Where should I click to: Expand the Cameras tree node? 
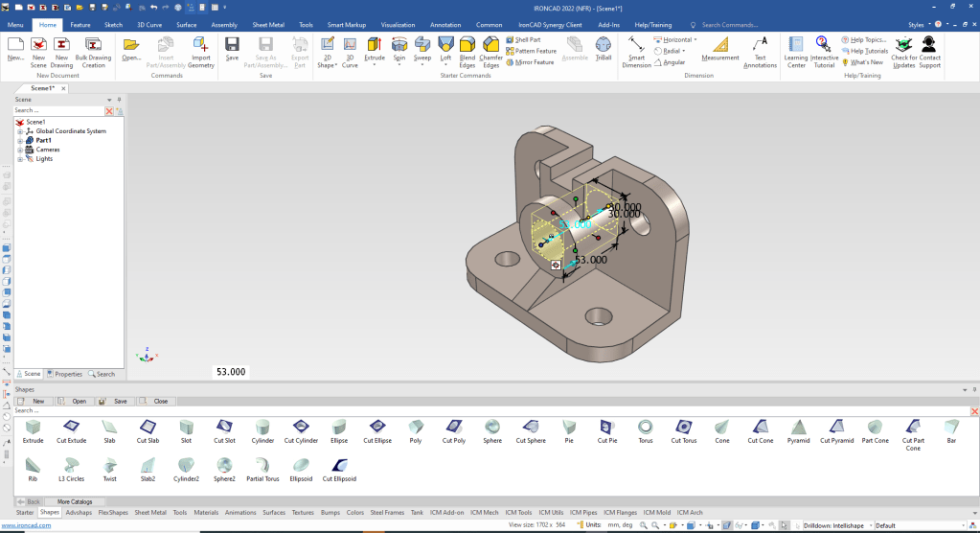19,150
